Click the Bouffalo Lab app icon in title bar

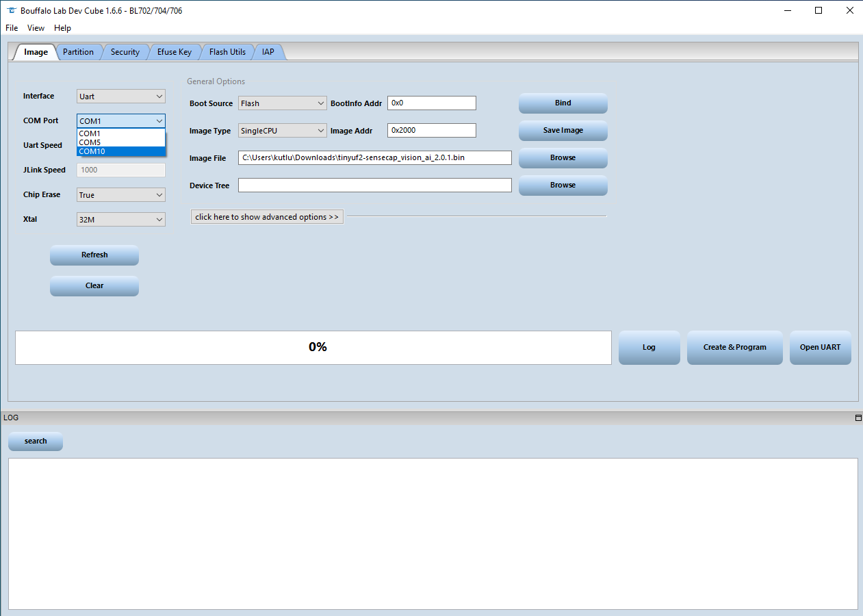11,10
